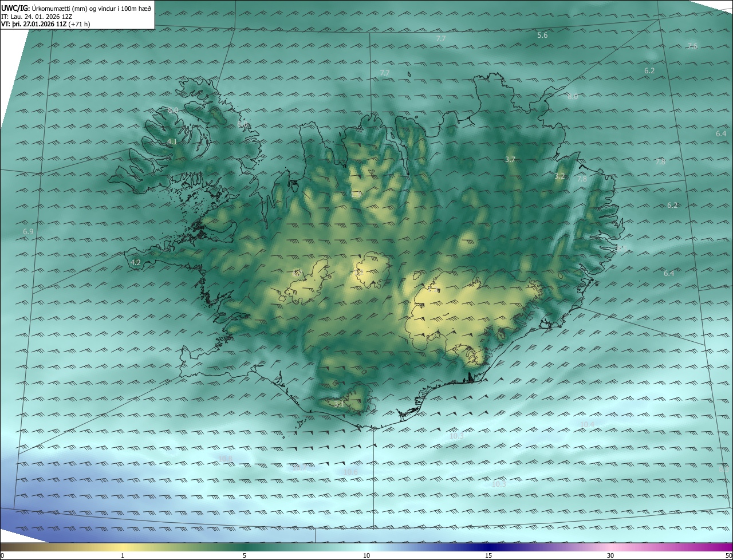Click the colorbar tick label "50"

click(728, 555)
